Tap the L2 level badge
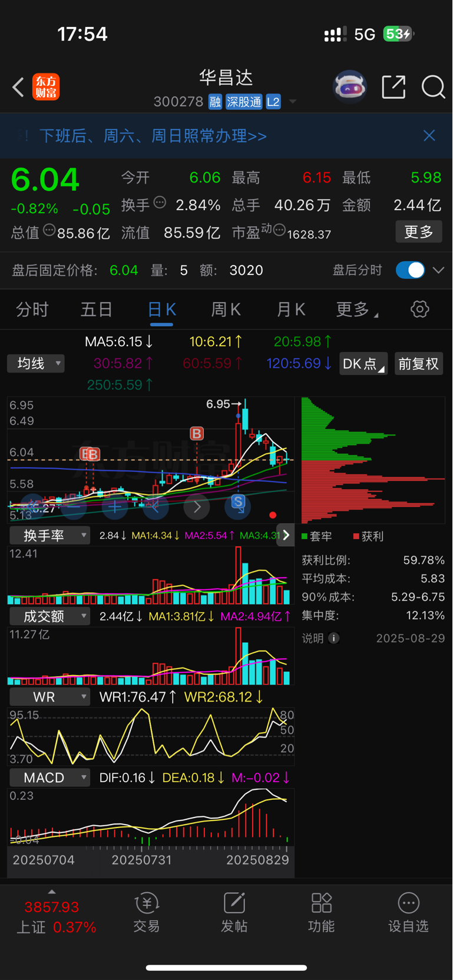 [273, 102]
